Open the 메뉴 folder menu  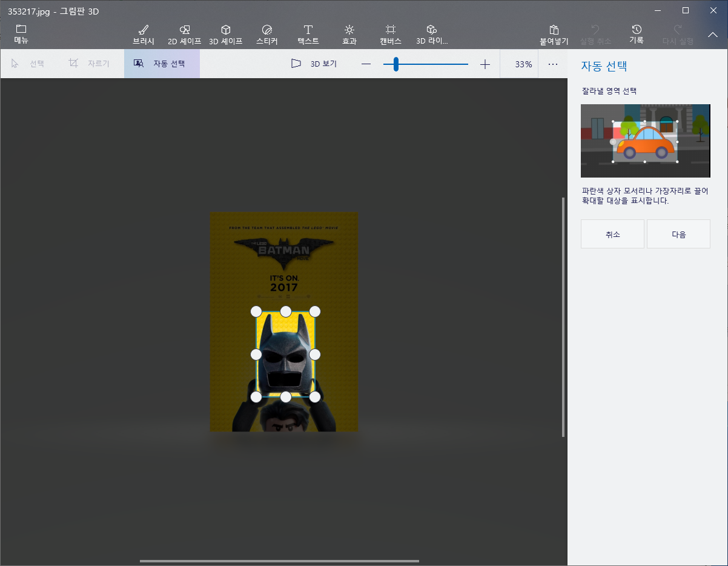point(21,35)
